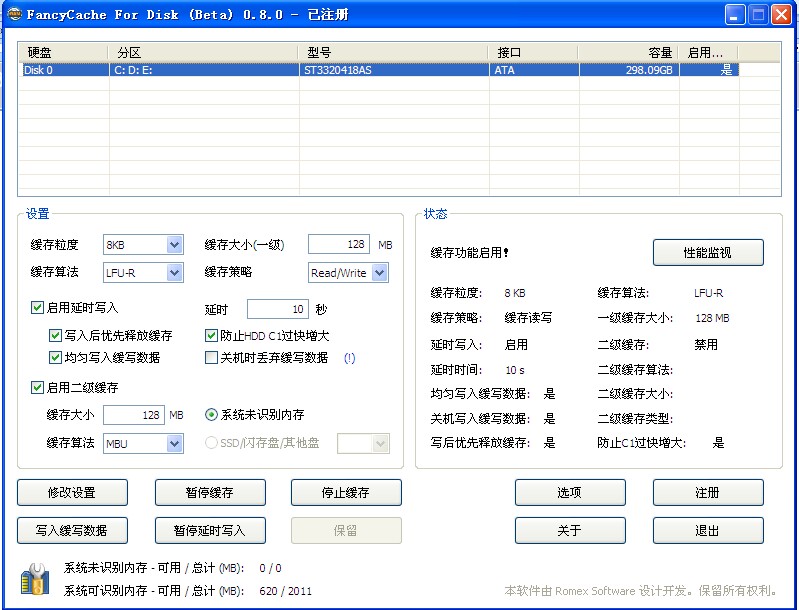799x610 pixels.
Task: Click 退出 exit button
Action: coord(708,531)
